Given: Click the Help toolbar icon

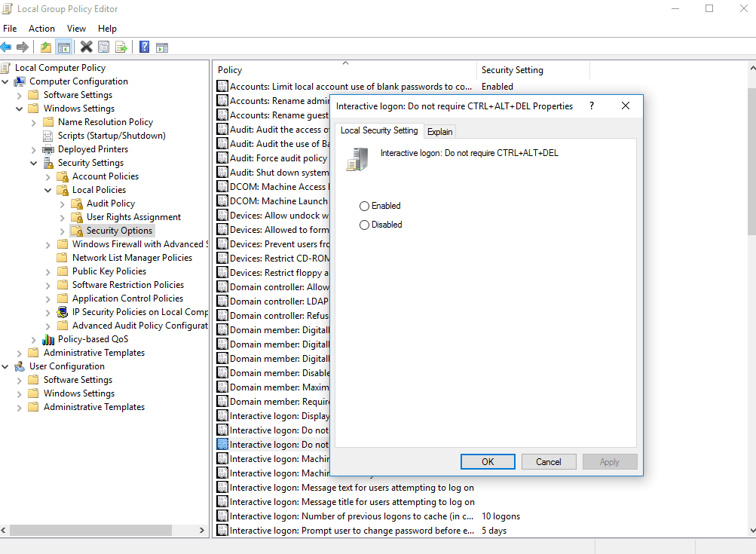Looking at the screenshot, I should point(143,47).
